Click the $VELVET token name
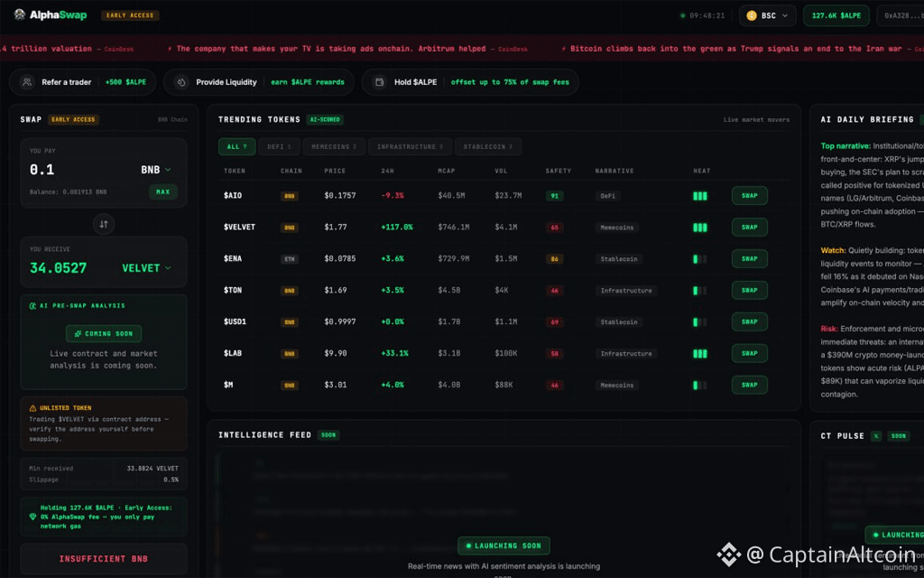This screenshot has width=924, height=578. pyautogui.click(x=239, y=227)
